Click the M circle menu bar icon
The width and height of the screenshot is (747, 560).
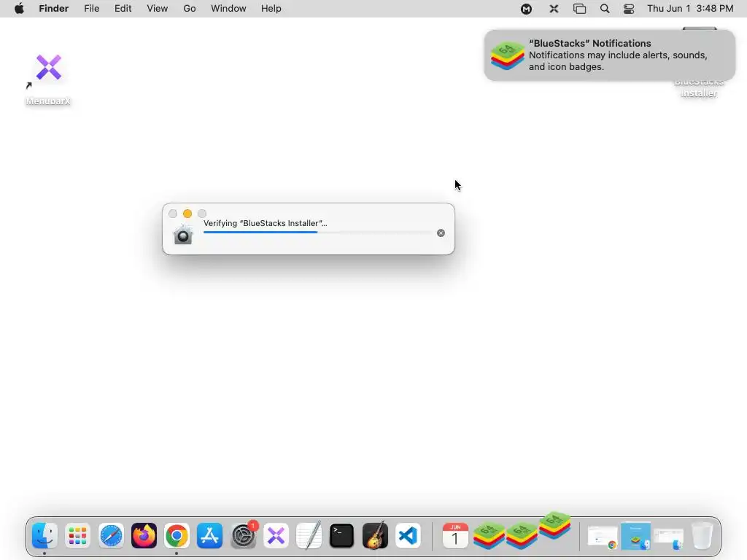526,9
